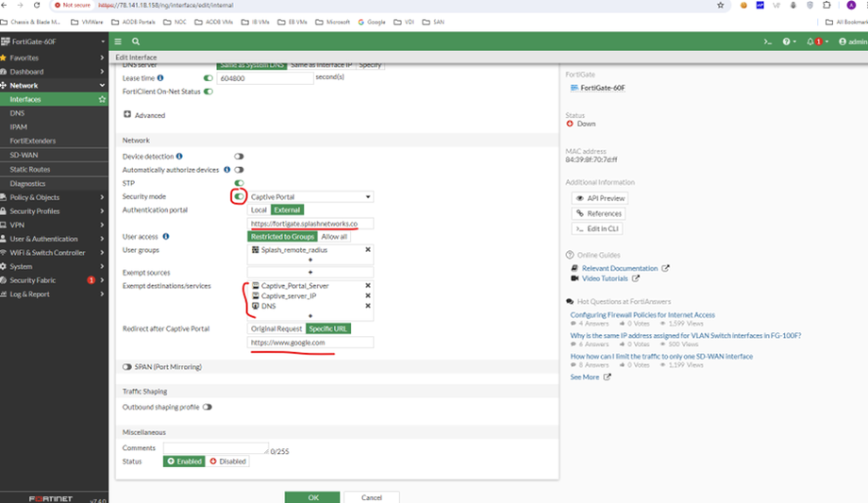Enable Device detection toggle
The width and height of the screenshot is (868, 503).
(x=239, y=157)
